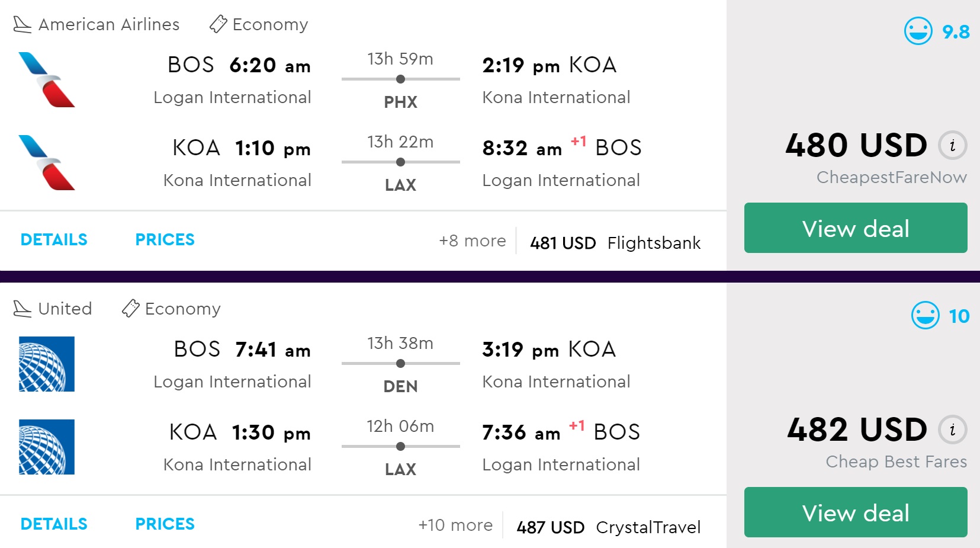Click the American Airlines logo on return flight
Screen dimensions: 980x548
pyautogui.click(x=47, y=163)
